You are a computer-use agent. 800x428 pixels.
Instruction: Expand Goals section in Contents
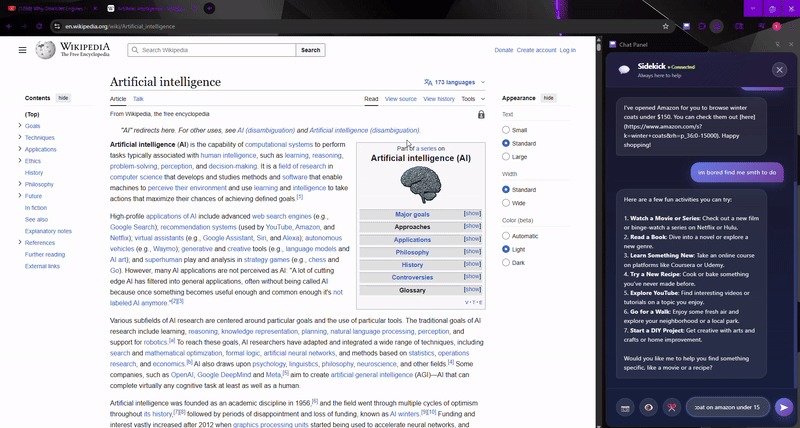click(20, 125)
